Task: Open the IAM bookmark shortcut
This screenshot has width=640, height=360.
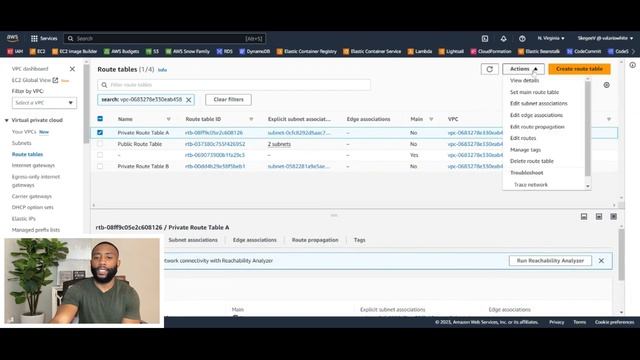Action: [x=15, y=51]
